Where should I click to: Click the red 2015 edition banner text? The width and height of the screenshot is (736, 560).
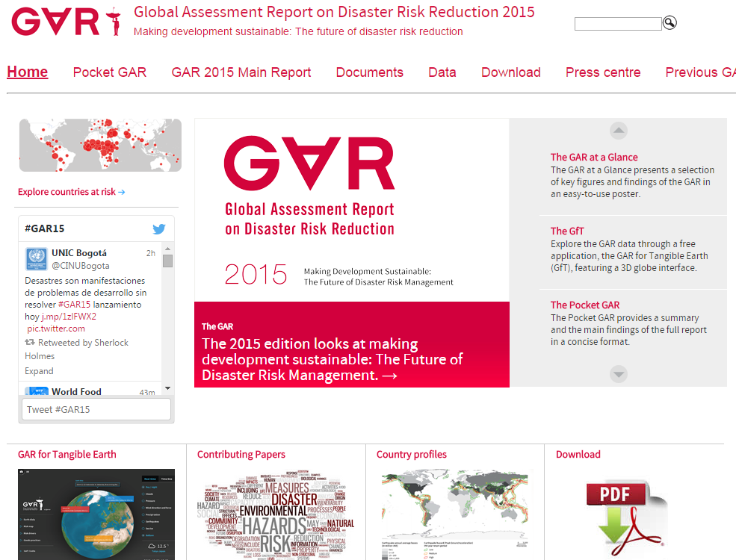[333, 359]
